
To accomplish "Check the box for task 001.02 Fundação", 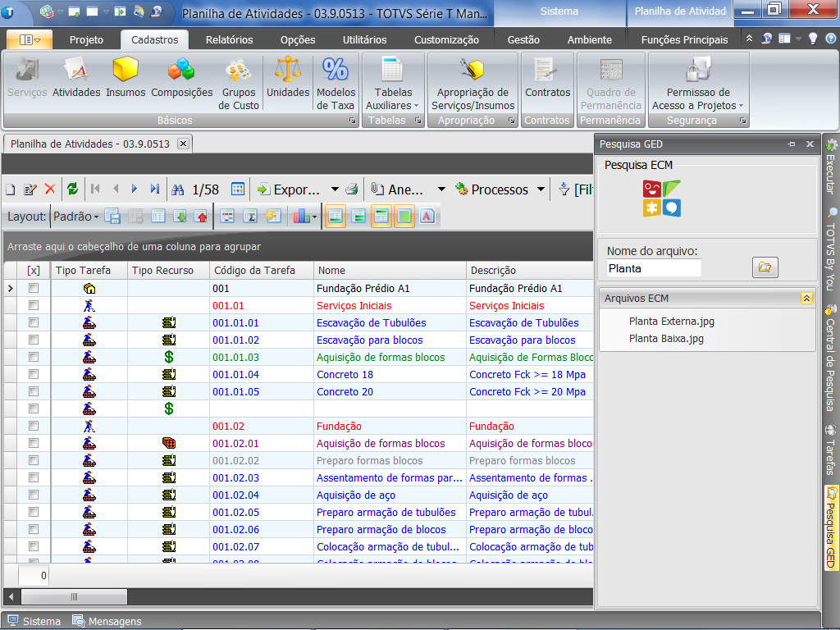I will tap(33, 426).
